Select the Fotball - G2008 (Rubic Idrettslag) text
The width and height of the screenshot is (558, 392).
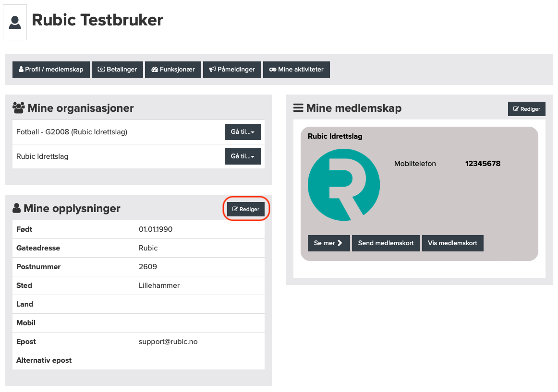pos(72,132)
